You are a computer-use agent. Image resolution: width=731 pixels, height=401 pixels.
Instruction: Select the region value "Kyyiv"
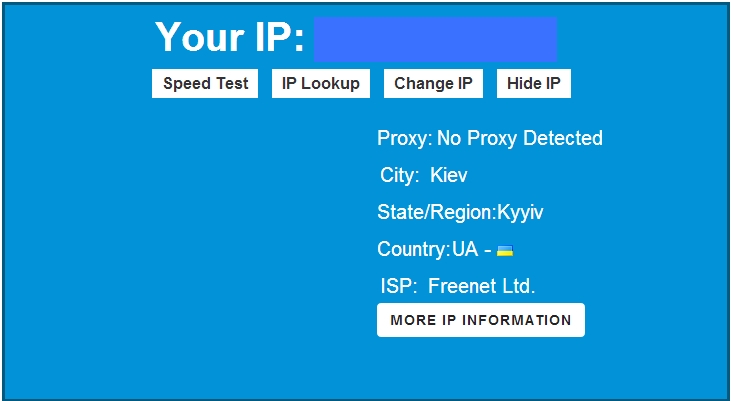520,213
